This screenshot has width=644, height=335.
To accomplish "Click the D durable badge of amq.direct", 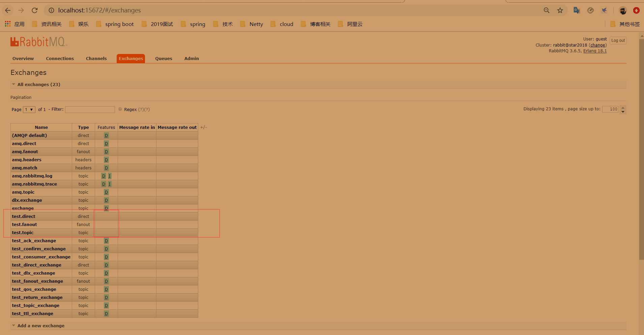I will click(106, 144).
